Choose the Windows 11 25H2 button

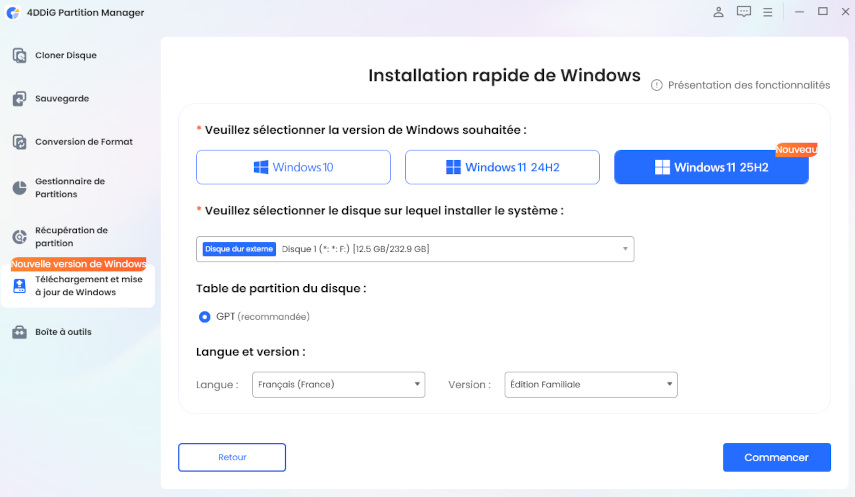[711, 167]
